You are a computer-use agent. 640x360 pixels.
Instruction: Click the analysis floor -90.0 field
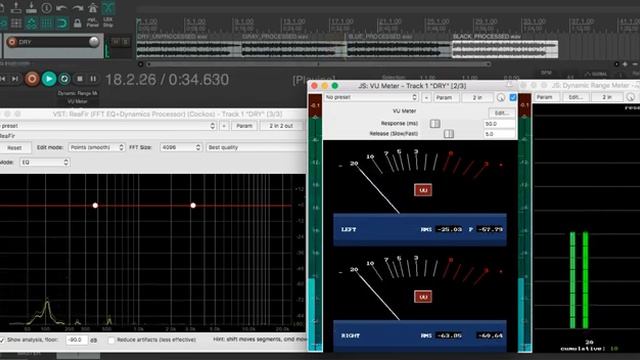pyautogui.click(x=76, y=340)
